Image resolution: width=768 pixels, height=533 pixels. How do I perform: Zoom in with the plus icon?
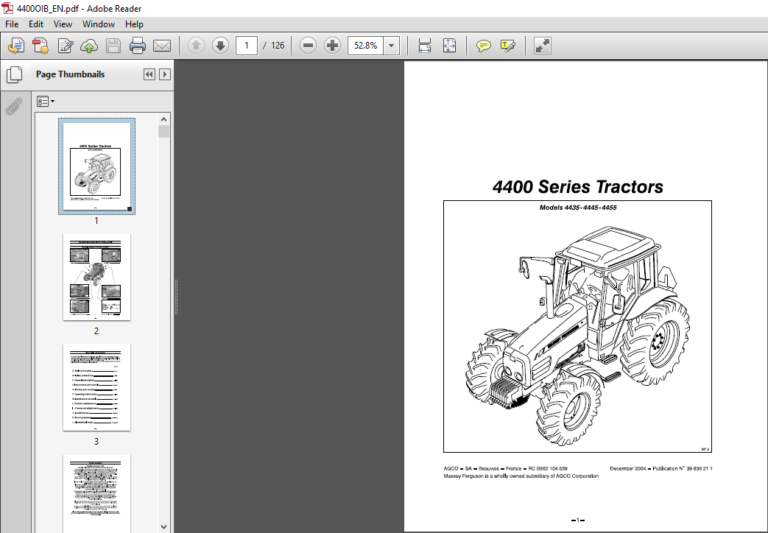332,46
